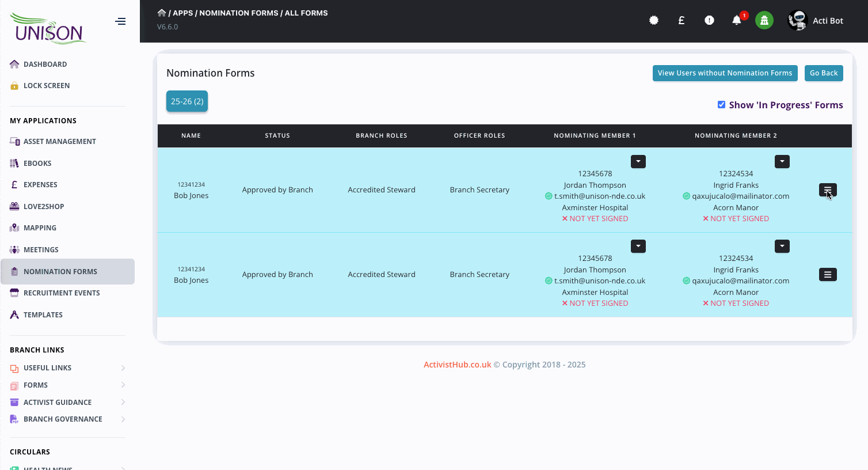
Task: Click View Users without Nomination Forms button
Action: coord(725,73)
